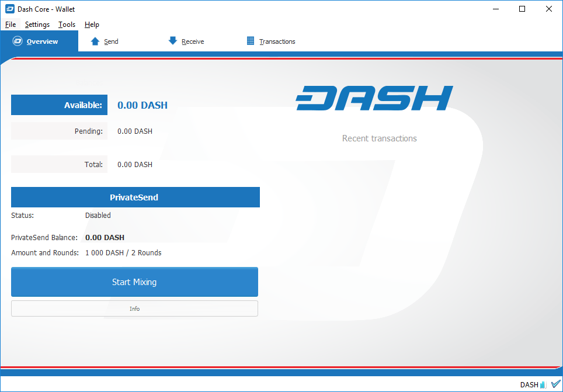
Task: Switch to the Send tab
Action: click(110, 41)
